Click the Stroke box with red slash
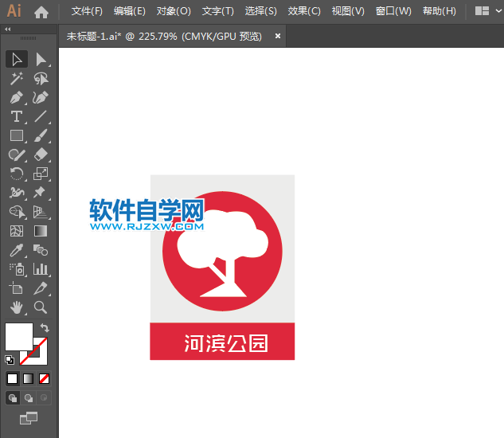Screen dimensions: 504x438 (x=43, y=357)
